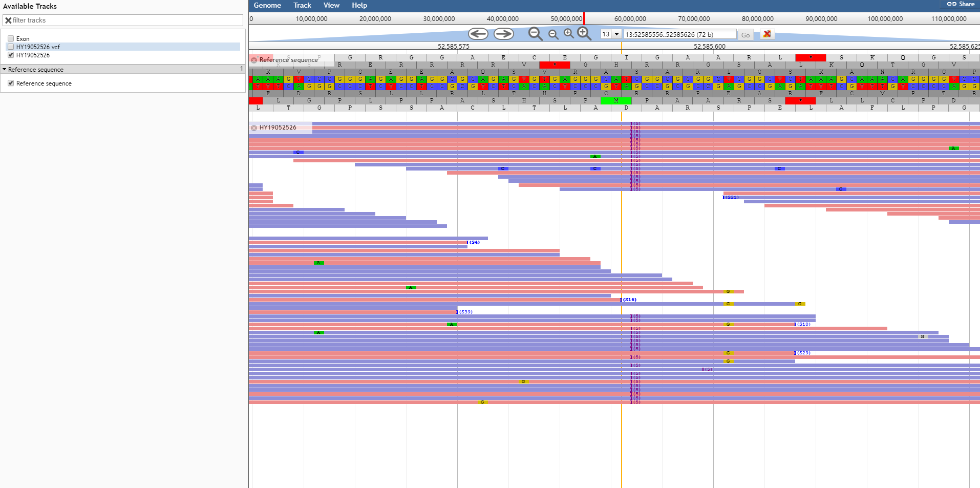This screenshot has height=488, width=980.
Task: Click the Share button
Action: click(961, 4)
